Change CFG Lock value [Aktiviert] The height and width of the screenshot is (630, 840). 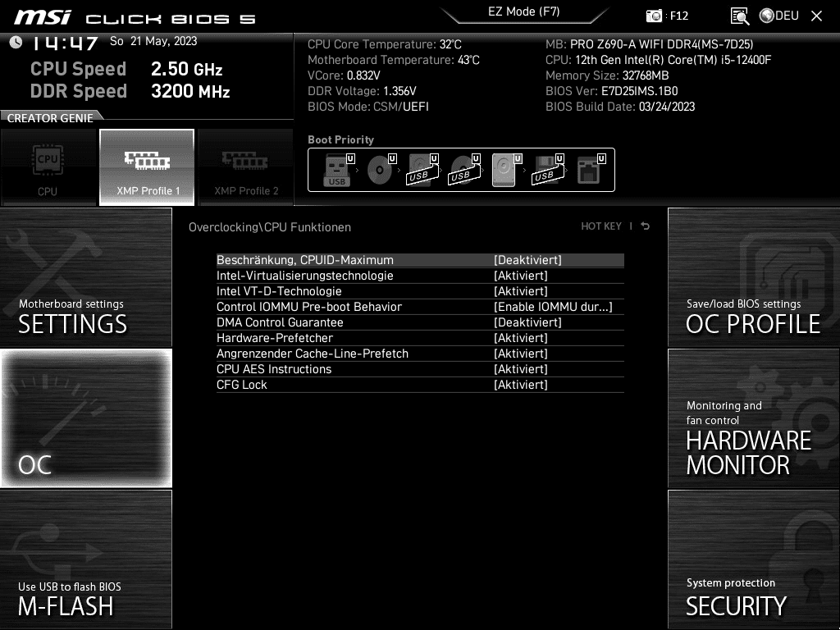pos(521,384)
